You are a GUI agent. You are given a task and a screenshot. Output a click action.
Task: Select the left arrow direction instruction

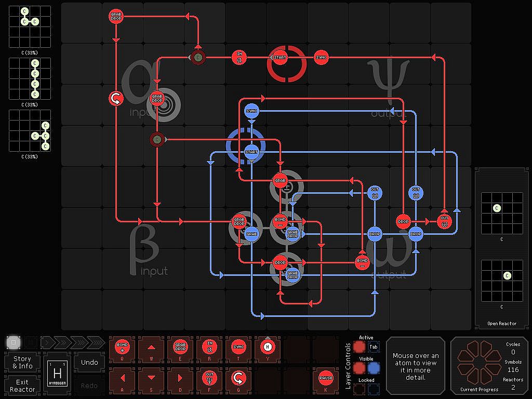tap(122, 378)
